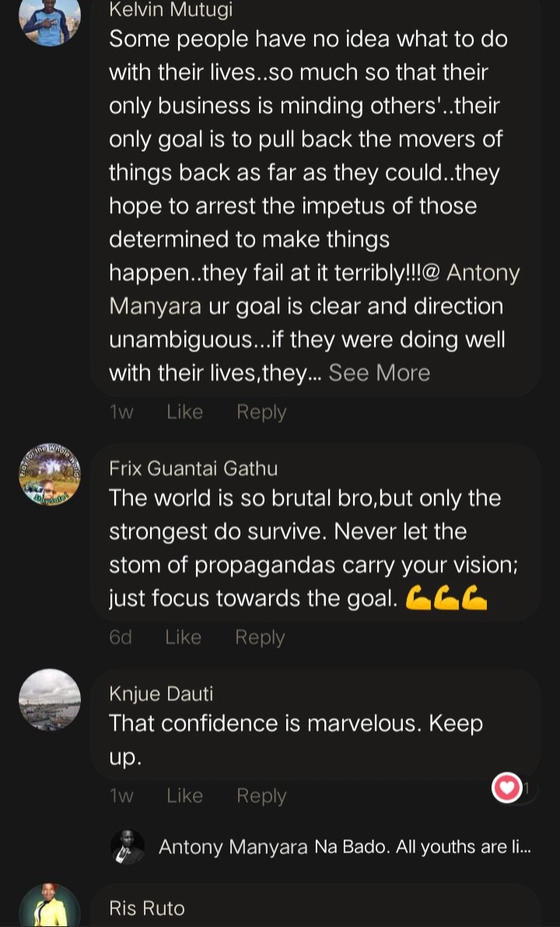The width and height of the screenshot is (560, 927).
Task: Open the heart reaction icon on Knjue's comment
Action: [507, 788]
